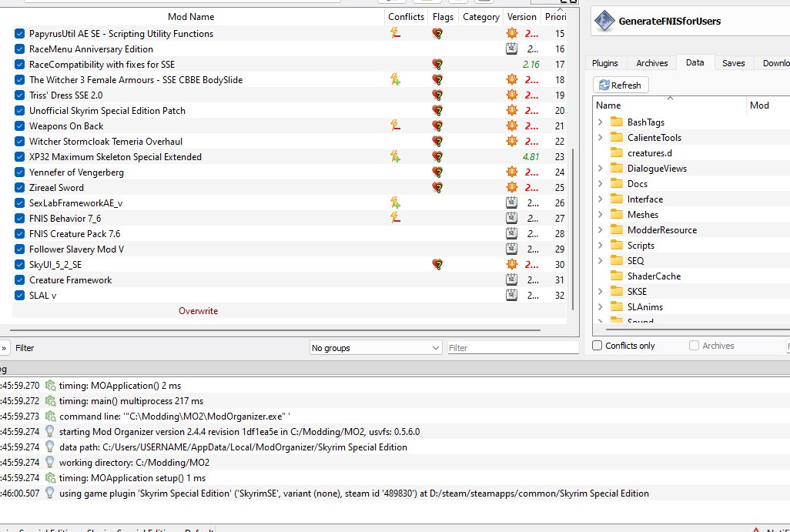Image resolution: width=790 pixels, height=532 pixels.
Task: Switch to the Plugins tab
Action: pos(604,63)
